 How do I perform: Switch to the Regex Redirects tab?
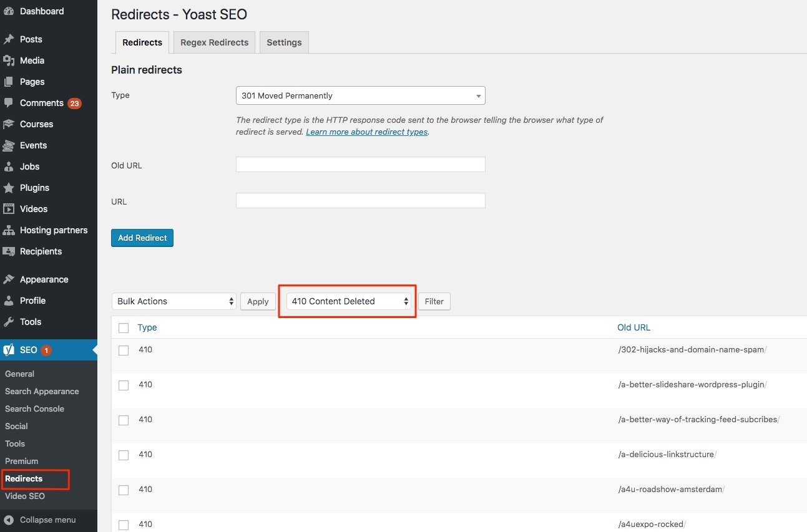214,42
